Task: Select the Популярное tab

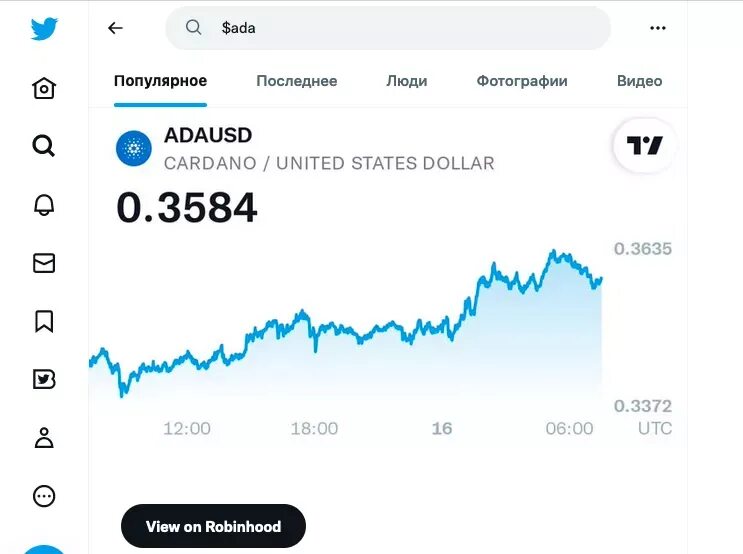Action: [160, 81]
